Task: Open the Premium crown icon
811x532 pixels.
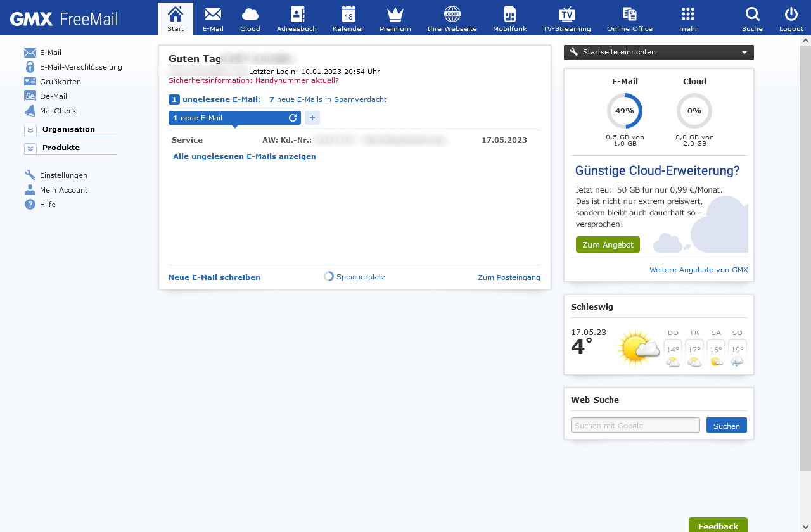Action: (395, 19)
